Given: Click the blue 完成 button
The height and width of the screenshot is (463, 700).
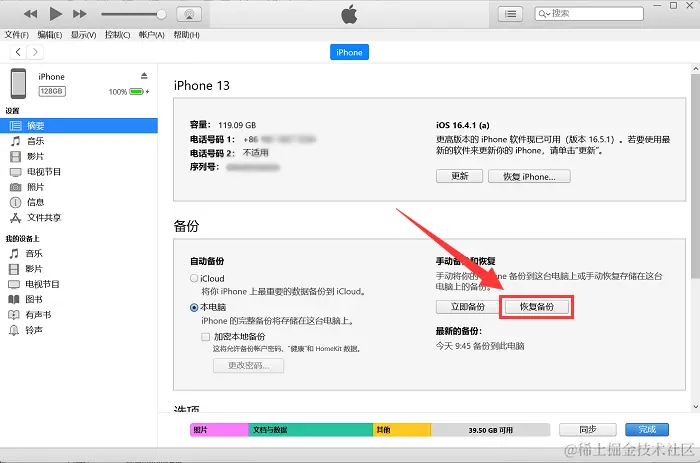Looking at the screenshot, I should click(x=647, y=430).
